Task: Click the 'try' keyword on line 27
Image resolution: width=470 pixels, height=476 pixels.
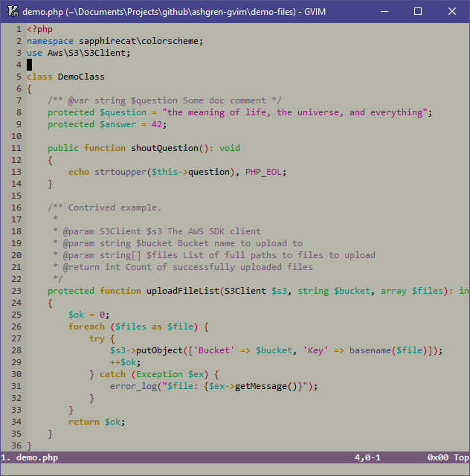Action: coord(97,338)
